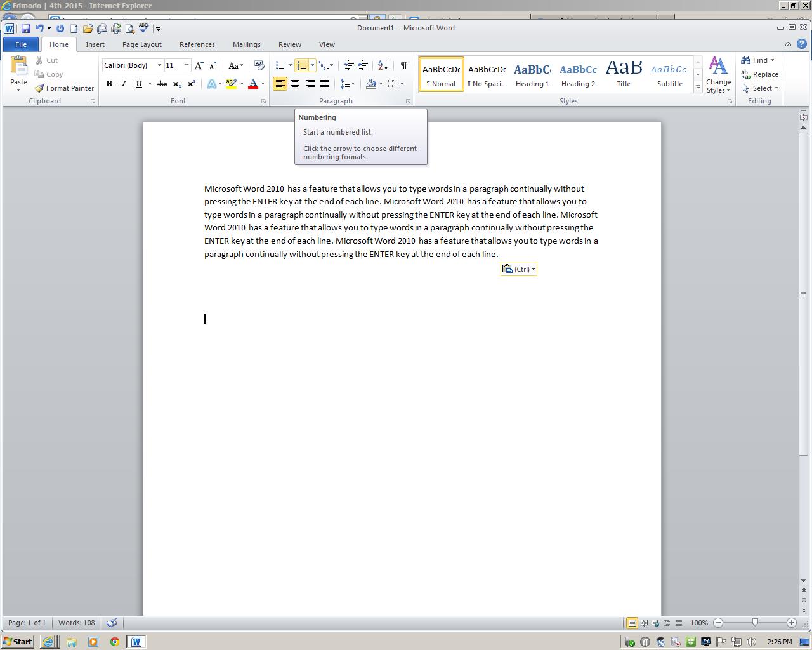This screenshot has width=812, height=650.
Task: Click the Replace button
Action: tap(760, 74)
